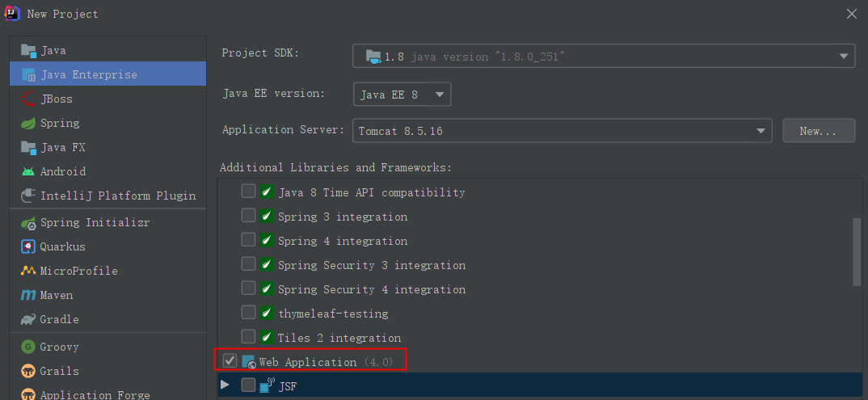
Task: Click the Groovy icon
Action: pyautogui.click(x=28, y=347)
